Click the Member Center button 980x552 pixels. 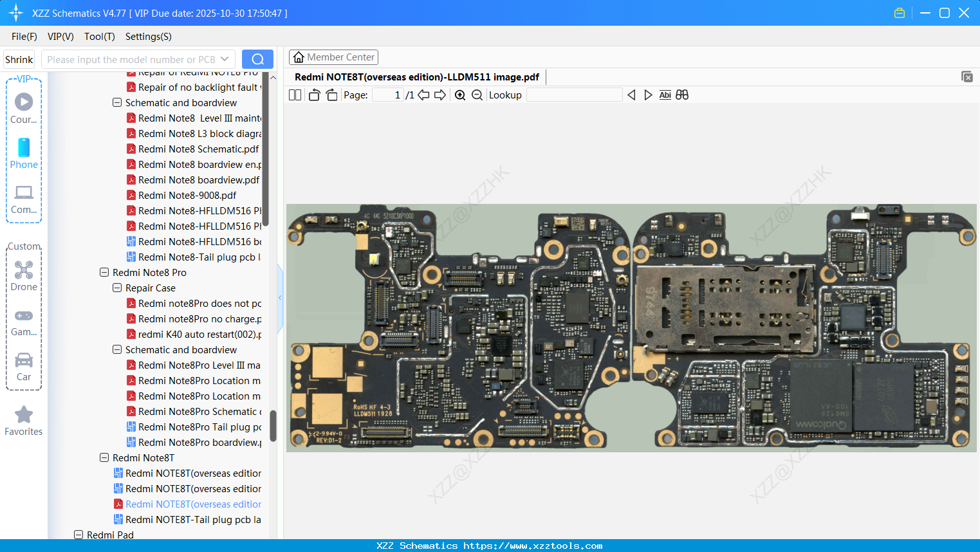coord(333,57)
